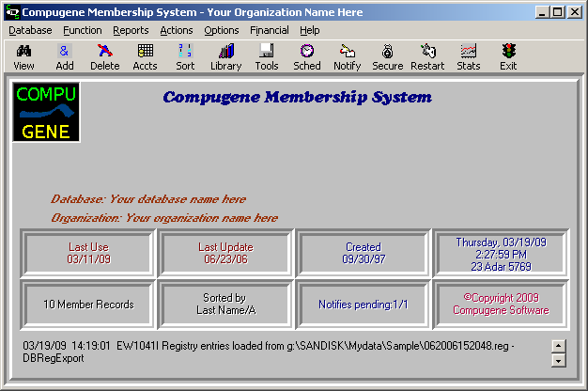Image resolution: width=588 pixels, height=391 pixels.
Task: Select the Delete toolbar icon
Action: [x=105, y=57]
